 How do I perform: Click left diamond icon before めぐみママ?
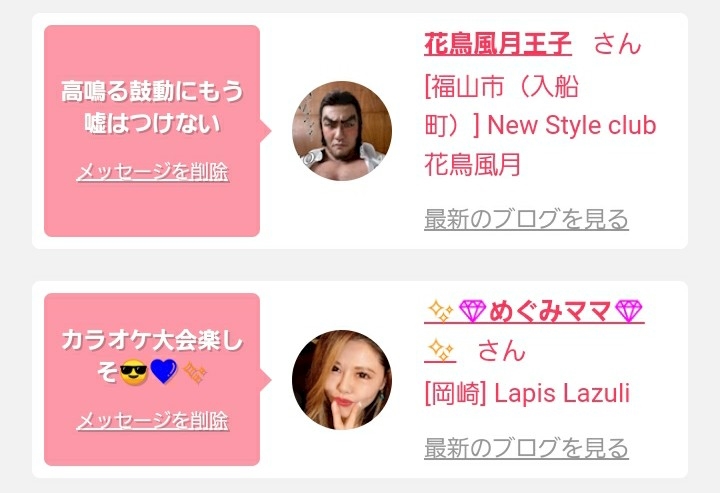point(472,311)
